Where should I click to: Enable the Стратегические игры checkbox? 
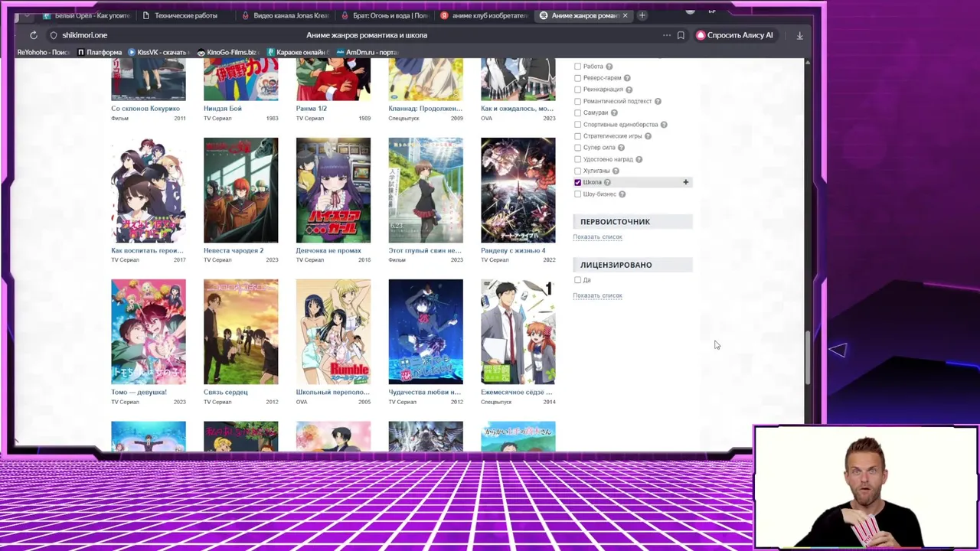click(577, 136)
